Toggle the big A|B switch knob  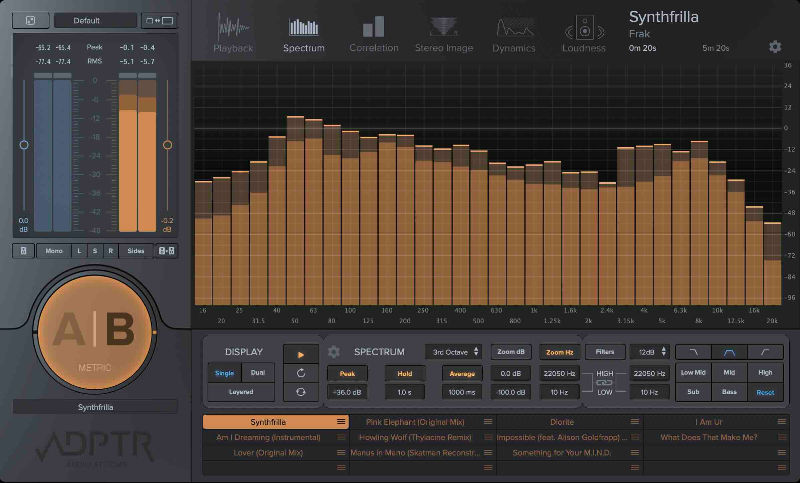tap(94, 332)
